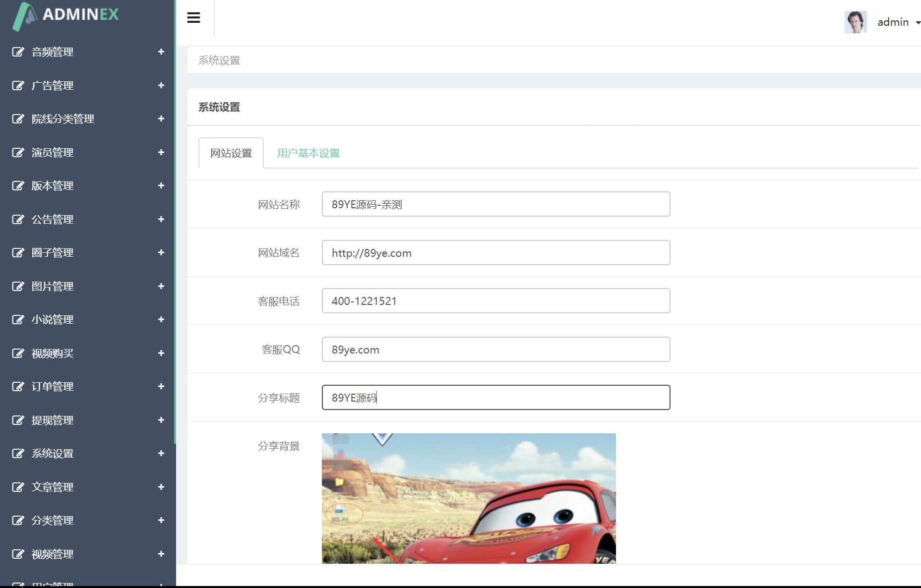Expand 音频管理 with its plus sign
Viewport: 921px width, 588px height.
click(161, 52)
